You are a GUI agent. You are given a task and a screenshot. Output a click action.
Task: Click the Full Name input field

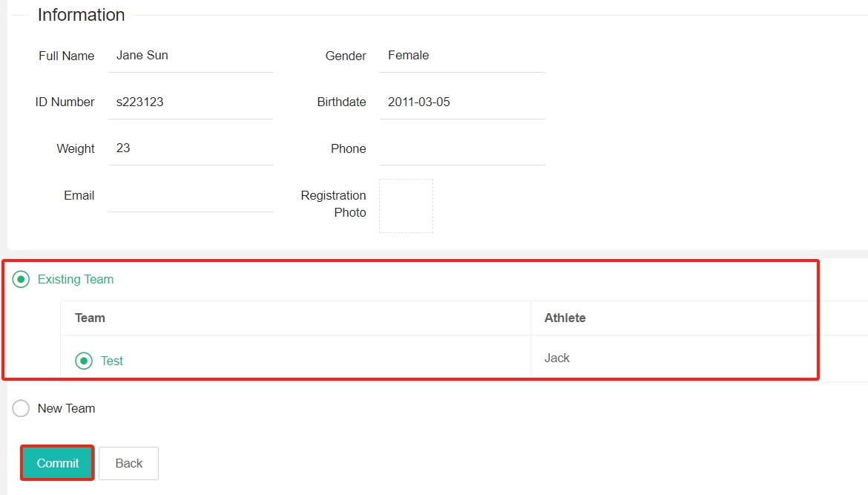point(189,56)
